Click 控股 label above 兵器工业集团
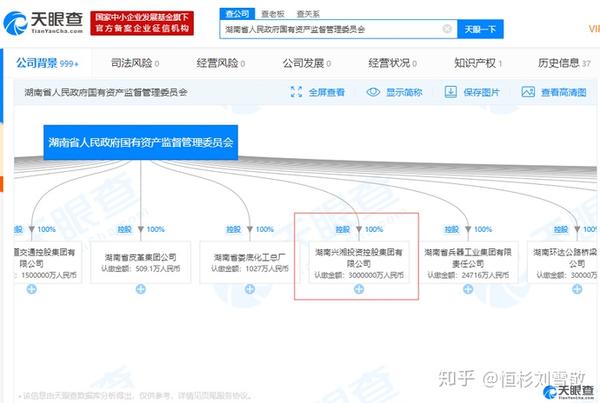 pos(452,229)
